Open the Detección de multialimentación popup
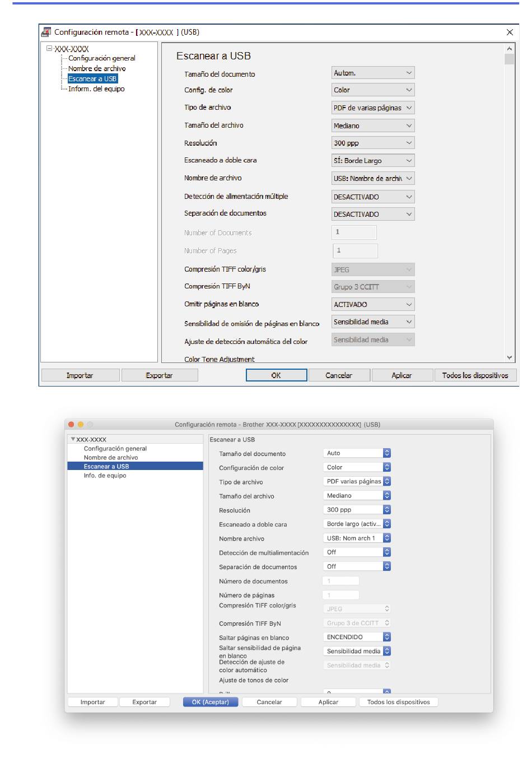 pyautogui.click(x=357, y=552)
